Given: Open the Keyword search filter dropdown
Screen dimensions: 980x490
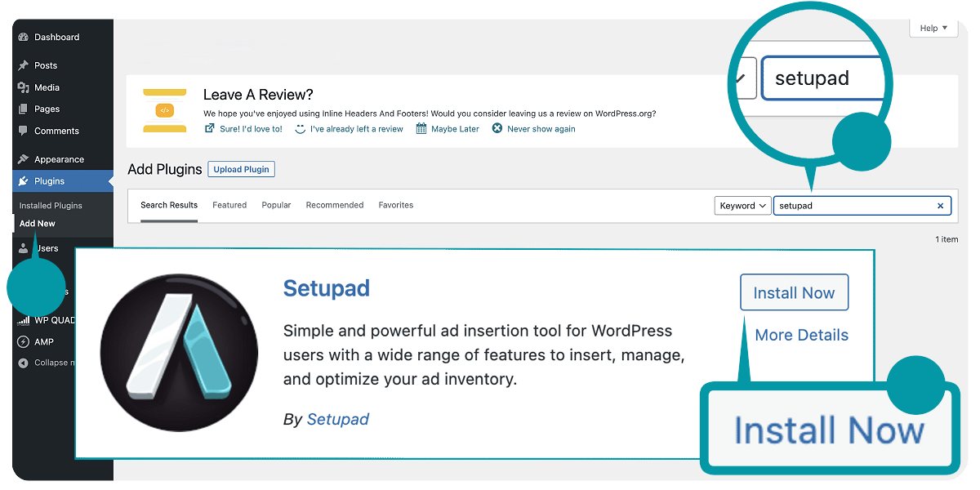Looking at the screenshot, I should tap(742, 205).
